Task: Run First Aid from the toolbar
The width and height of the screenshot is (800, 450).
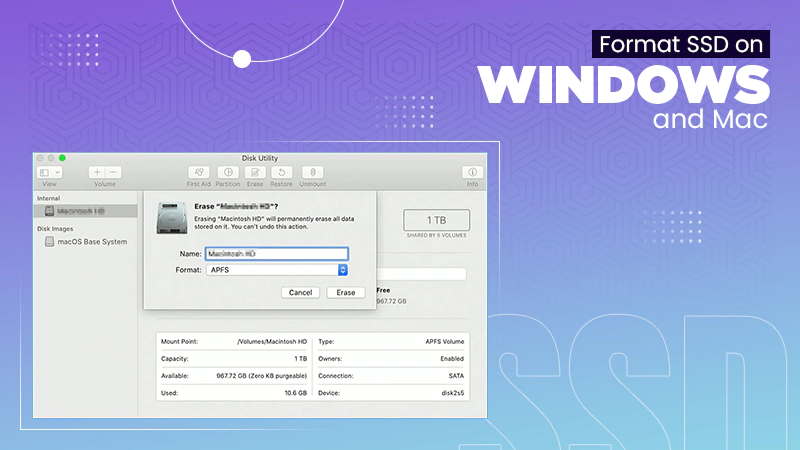Action: point(199,172)
